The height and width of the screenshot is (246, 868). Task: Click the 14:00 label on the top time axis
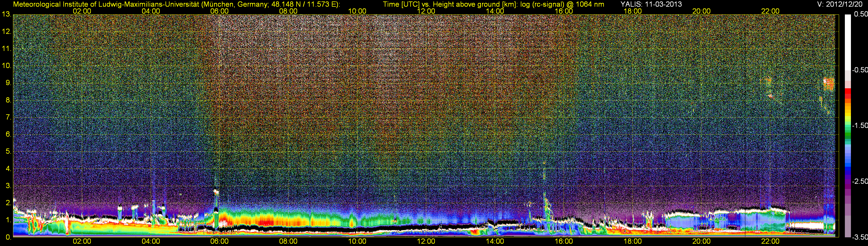click(495, 11)
